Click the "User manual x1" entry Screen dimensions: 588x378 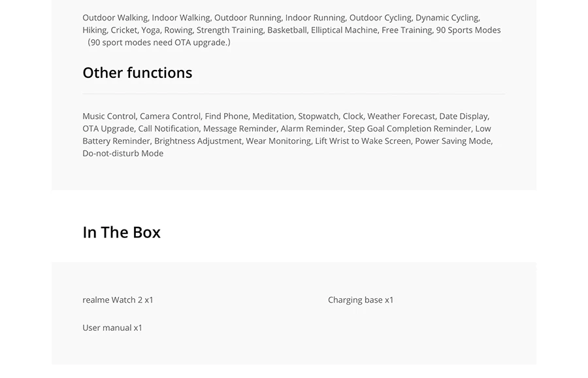pos(112,328)
